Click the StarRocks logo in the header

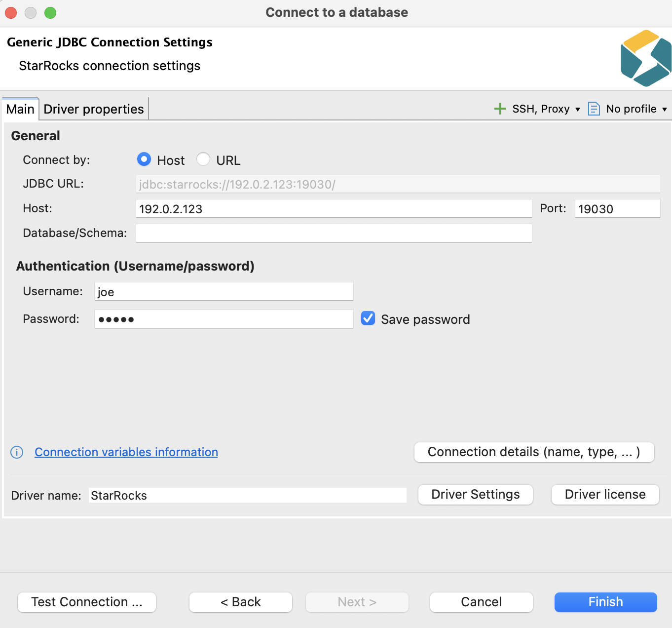[x=646, y=58]
